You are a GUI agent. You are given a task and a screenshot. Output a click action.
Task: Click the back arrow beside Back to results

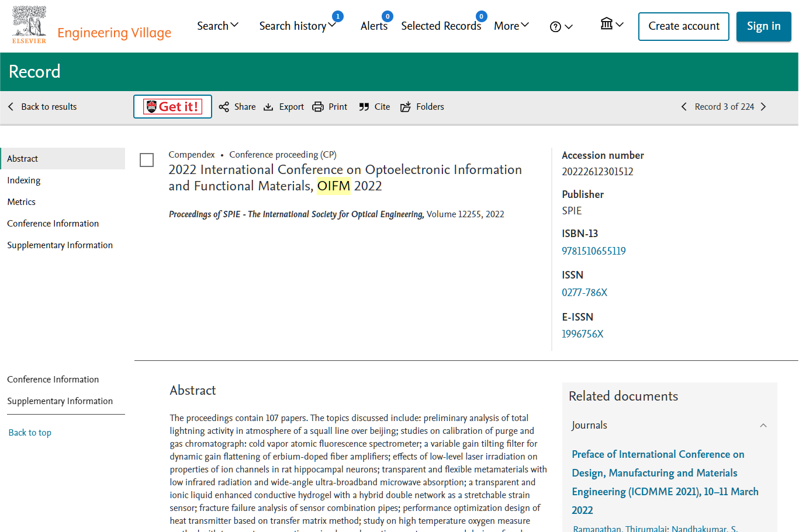[11, 107]
